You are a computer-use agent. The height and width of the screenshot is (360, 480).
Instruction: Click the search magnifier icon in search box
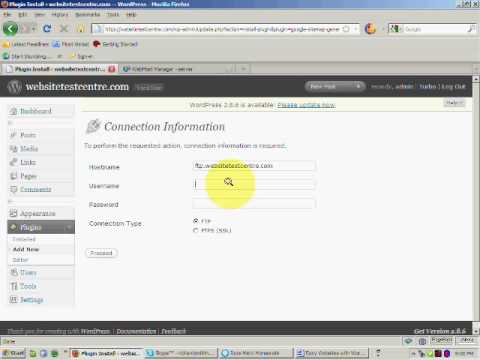pyautogui.click(x=471, y=29)
